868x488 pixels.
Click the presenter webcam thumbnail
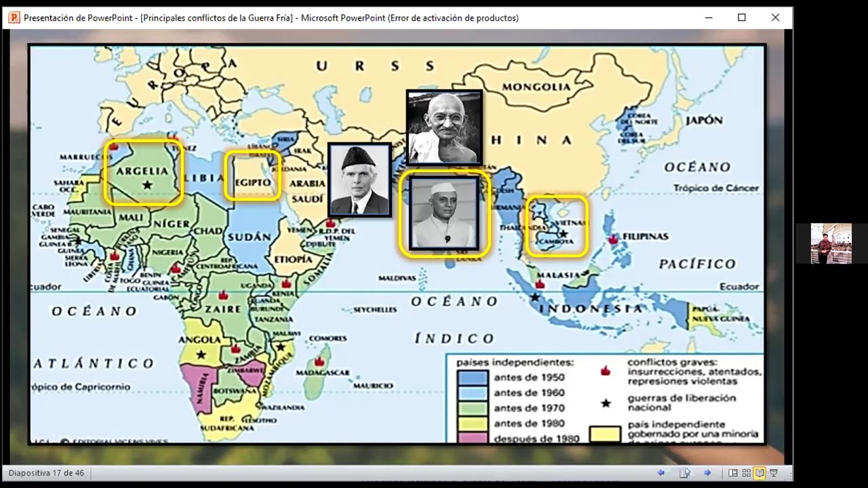click(x=831, y=243)
